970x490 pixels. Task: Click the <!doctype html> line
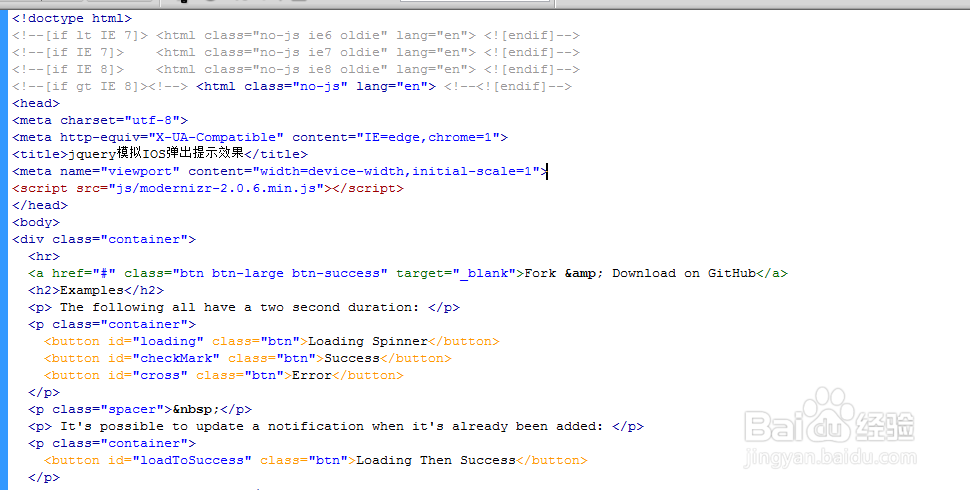[72, 19]
